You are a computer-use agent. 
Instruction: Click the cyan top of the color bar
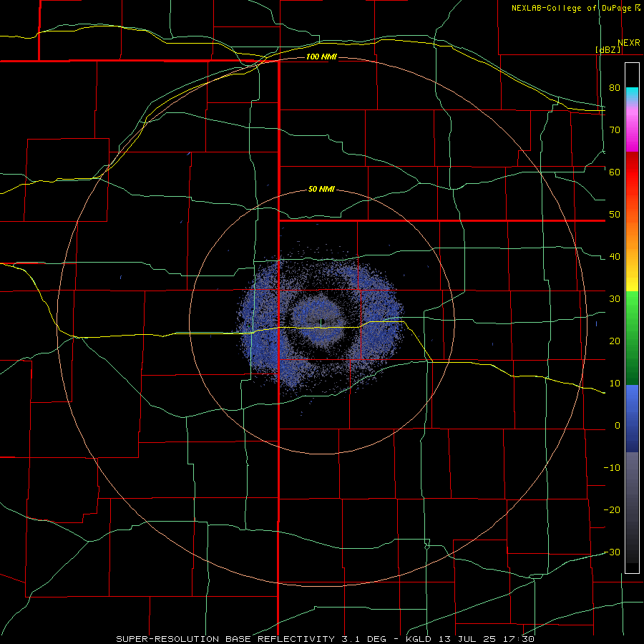coord(632,93)
